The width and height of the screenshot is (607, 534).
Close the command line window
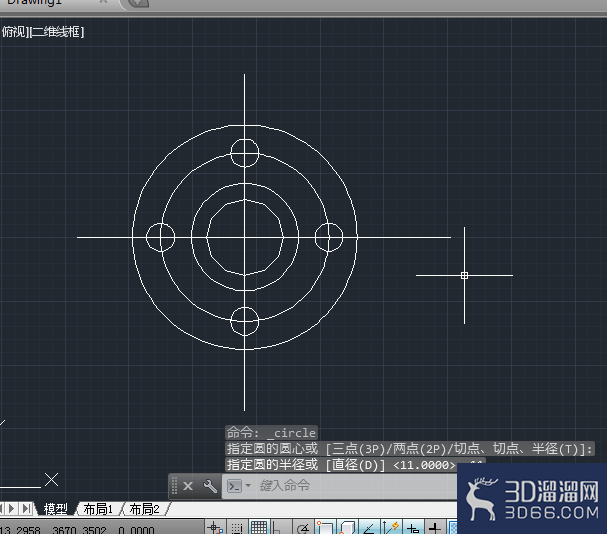[x=188, y=486]
